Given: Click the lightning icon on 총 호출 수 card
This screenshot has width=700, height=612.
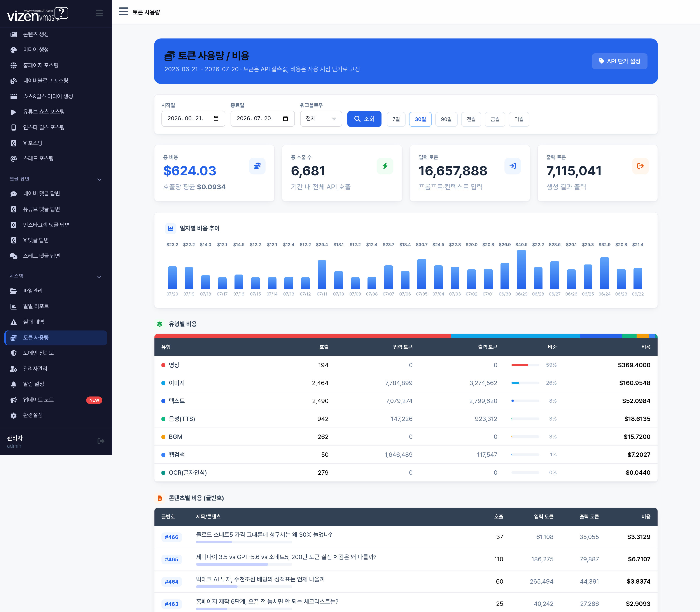Looking at the screenshot, I should pos(385,166).
